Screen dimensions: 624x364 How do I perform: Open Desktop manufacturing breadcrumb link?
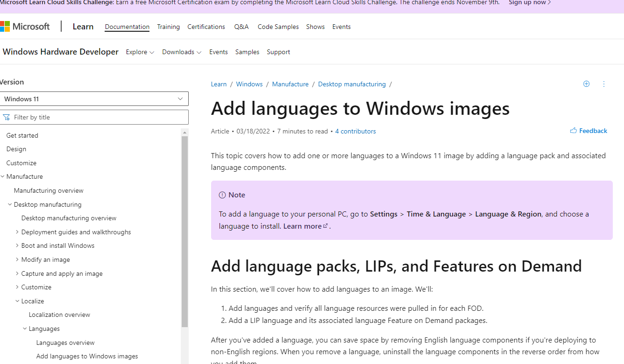[352, 84]
